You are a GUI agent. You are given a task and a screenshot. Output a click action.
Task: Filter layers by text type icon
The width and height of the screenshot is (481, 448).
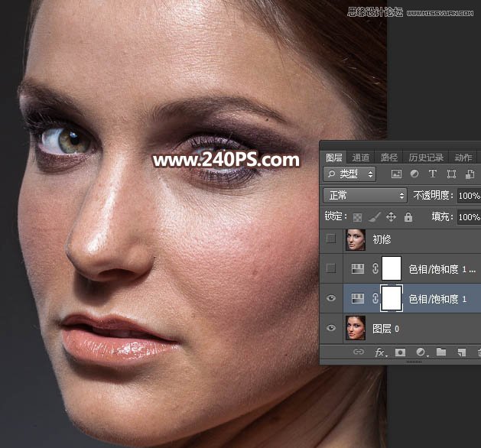pos(433,174)
